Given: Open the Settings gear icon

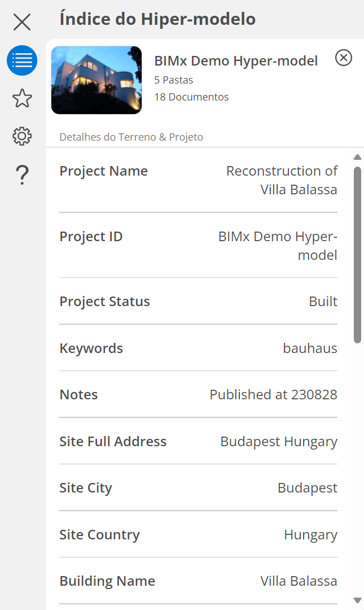Looking at the screenshot, I should 22,136.
